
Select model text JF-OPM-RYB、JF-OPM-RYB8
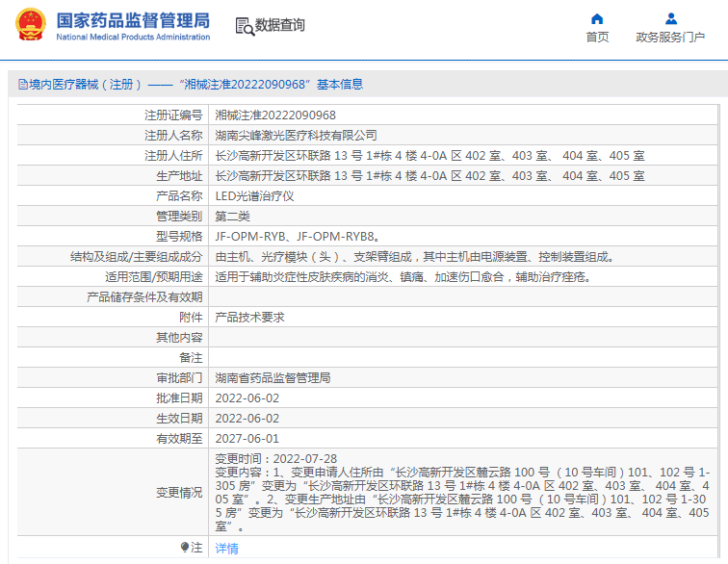coord(298,237)
